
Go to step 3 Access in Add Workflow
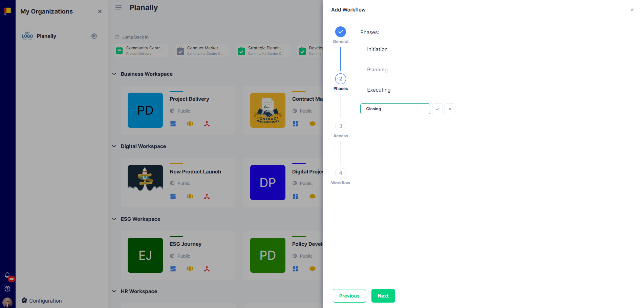tap(340, 126)
